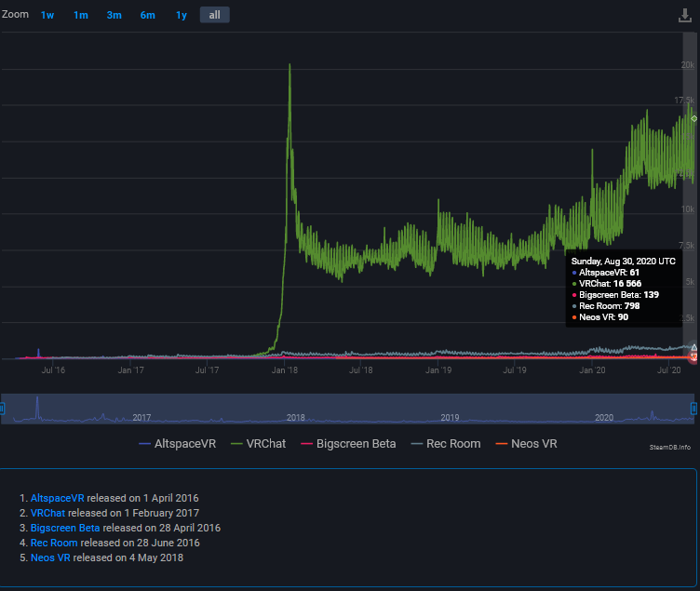Click the Jul '19 x-axis label
Image resolution: width=700 pixels, height=591 pixels.
[515, 370]
